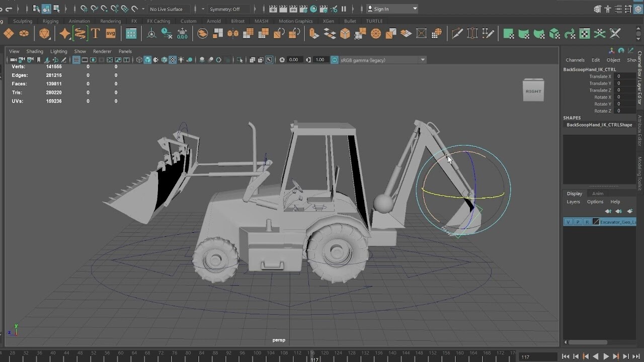Click the Type tool (T) icon on the shelf
The width and height of the screenshot is (644, 362).
[96, 33]
